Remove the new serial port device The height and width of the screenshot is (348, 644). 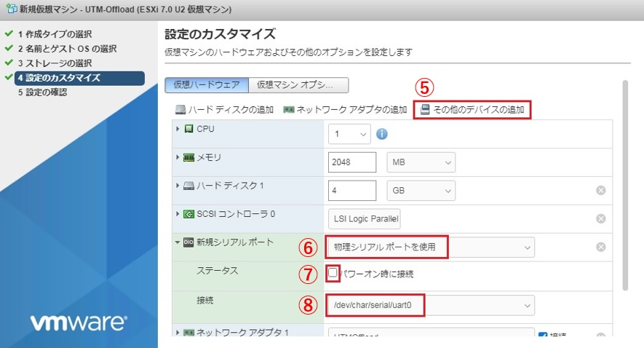(x=601, y=247)
